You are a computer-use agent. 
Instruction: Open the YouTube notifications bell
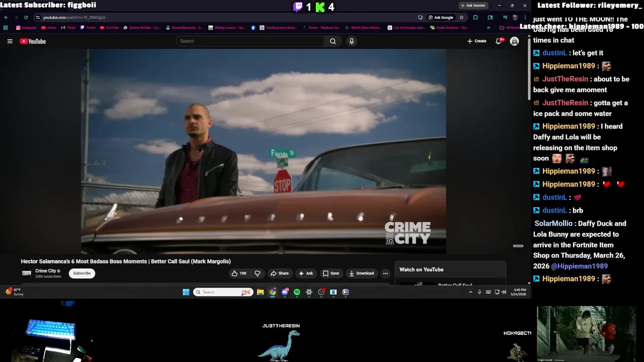[499, 41]
